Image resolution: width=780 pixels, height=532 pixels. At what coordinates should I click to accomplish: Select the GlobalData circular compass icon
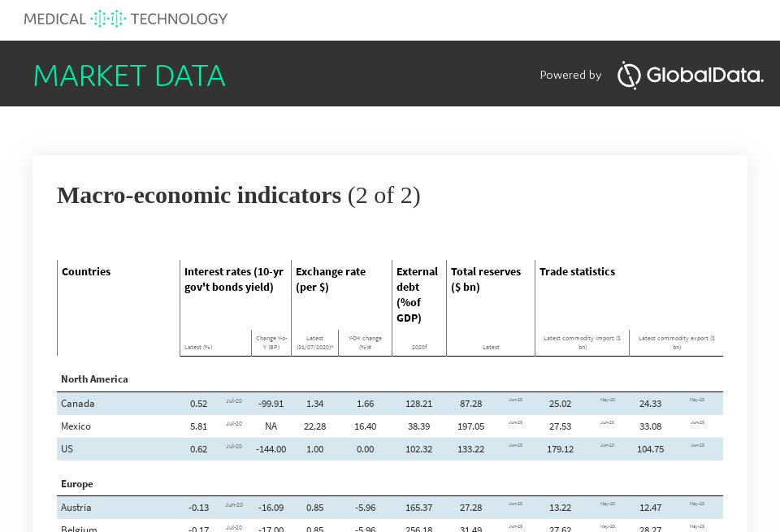629,76
